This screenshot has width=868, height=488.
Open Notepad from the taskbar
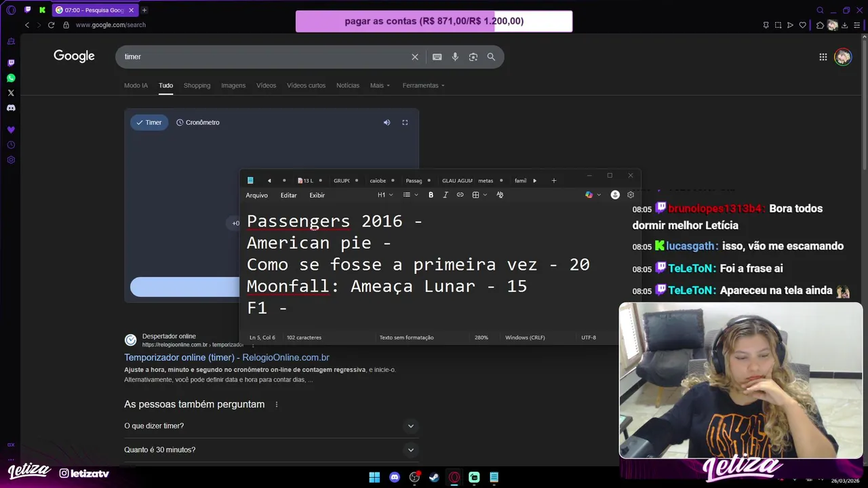pos(494,477)
